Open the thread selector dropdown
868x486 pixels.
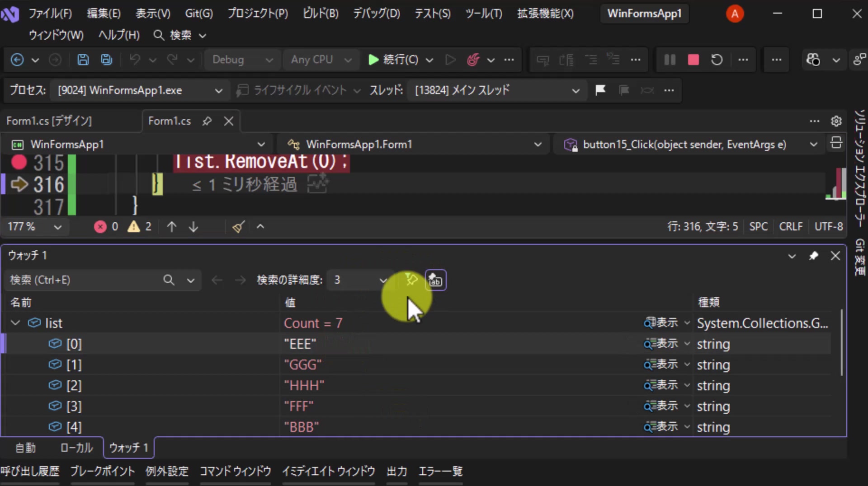coord(496,90)
